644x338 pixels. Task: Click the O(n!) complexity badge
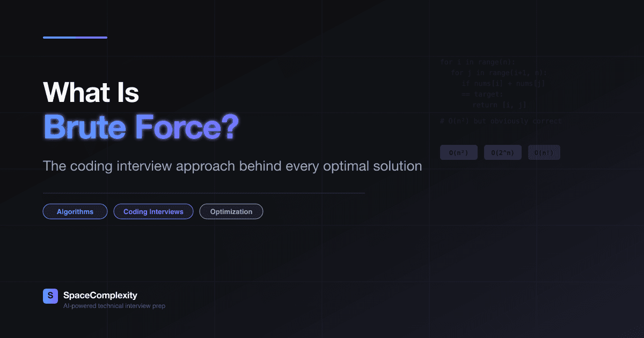(x=544, y=153)
